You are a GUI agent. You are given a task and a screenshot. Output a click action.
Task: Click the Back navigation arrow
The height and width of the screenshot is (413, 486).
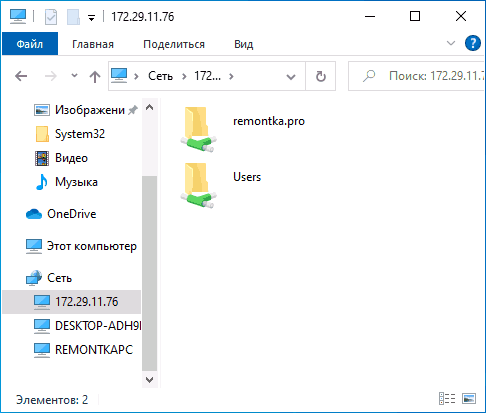pos(21,76)
